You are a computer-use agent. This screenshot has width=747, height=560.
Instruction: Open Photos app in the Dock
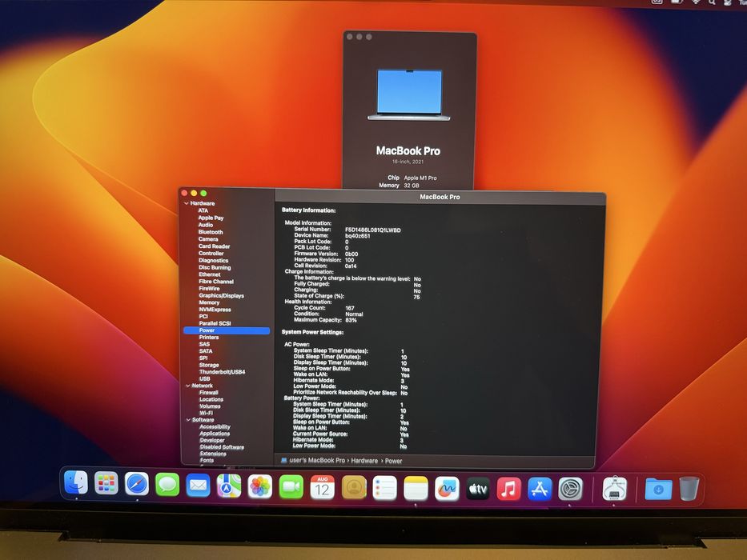coord(259,486)
